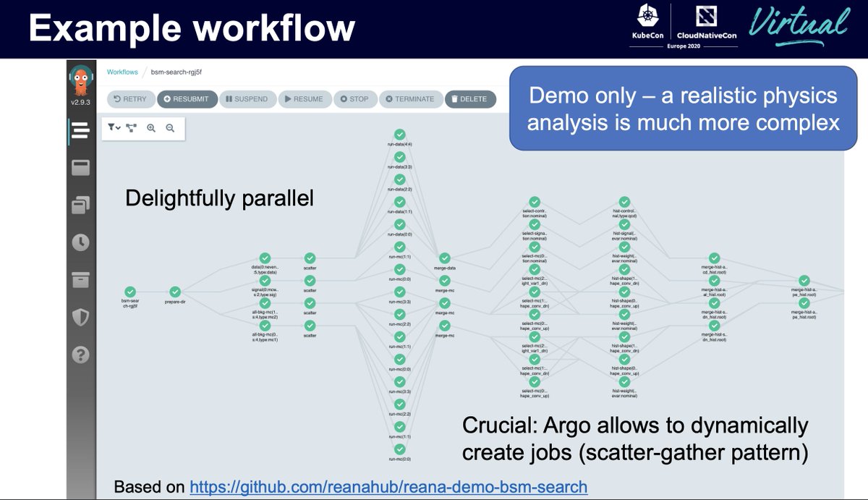
Task: Select the run-data(3:3) node
Action: point(399,157)
